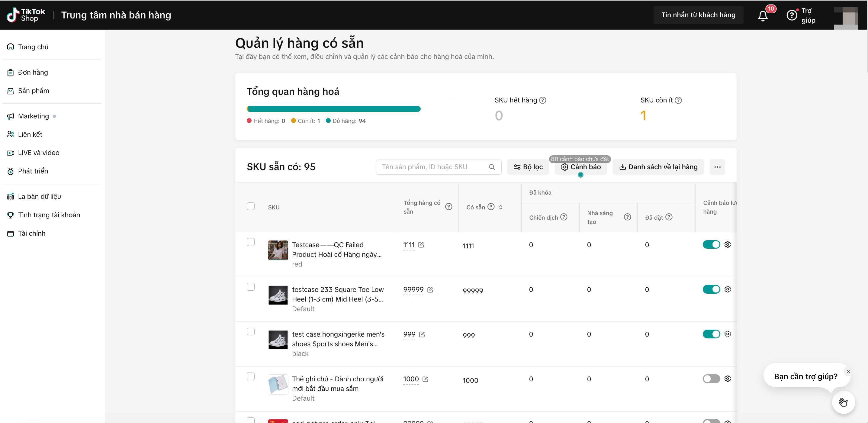868x423 pixels.
Task: Enable stock alert toggle for Thẻ ghi chú row
Action: point(711,379)
